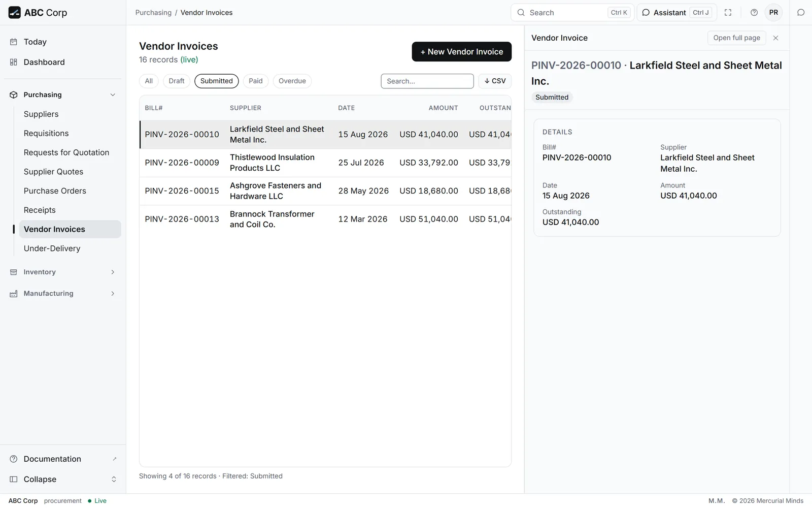Click the ABC Corp logo icon
The image size is (812, 508).
click(x=14, y=13)
